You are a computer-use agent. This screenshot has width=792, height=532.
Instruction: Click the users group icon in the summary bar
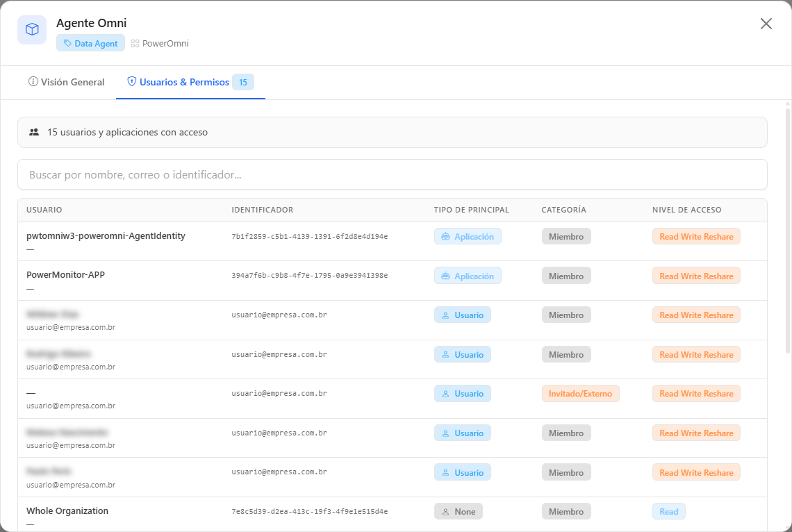click(x=34, y=132)
